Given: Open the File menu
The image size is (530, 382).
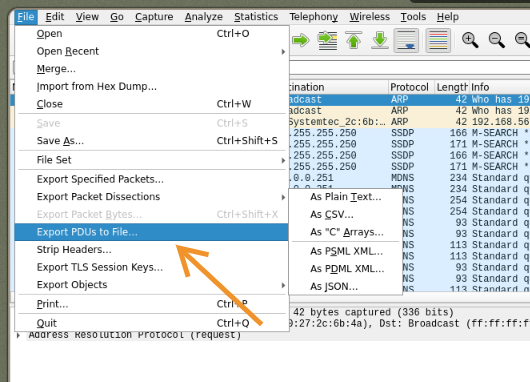Looking at the screenshot, I should pos(26,17).
